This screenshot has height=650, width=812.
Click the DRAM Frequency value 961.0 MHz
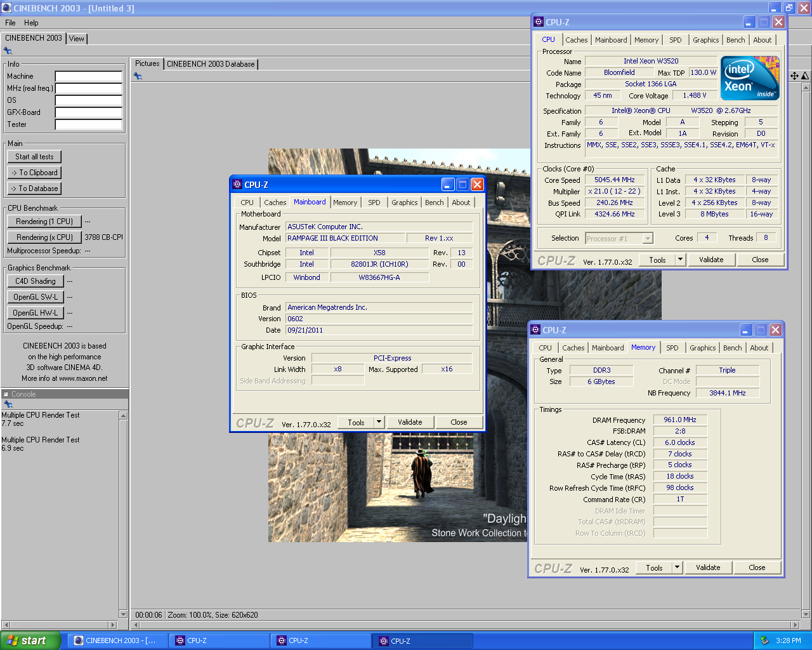point(680,420)
